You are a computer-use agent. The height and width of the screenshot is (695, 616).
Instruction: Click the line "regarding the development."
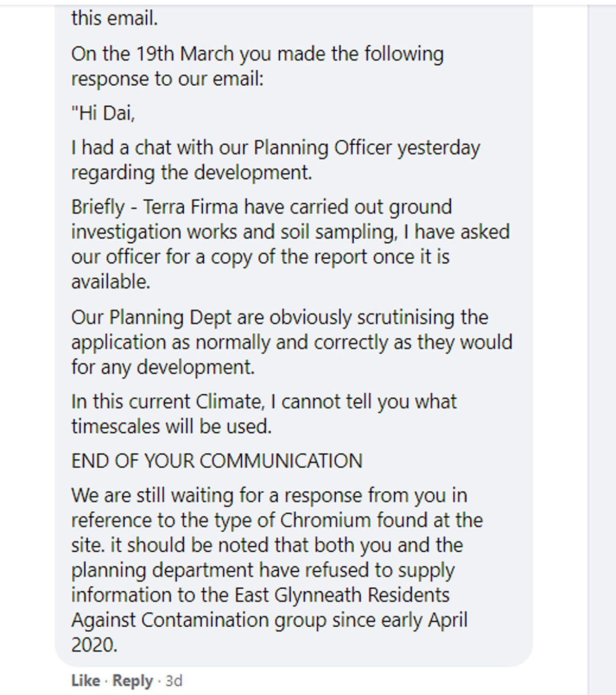point(191,173)
